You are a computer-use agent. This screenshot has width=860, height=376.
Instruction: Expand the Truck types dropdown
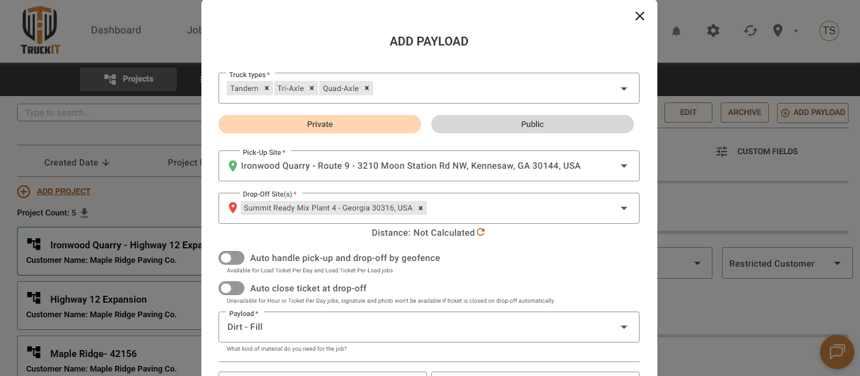(624, 89)
